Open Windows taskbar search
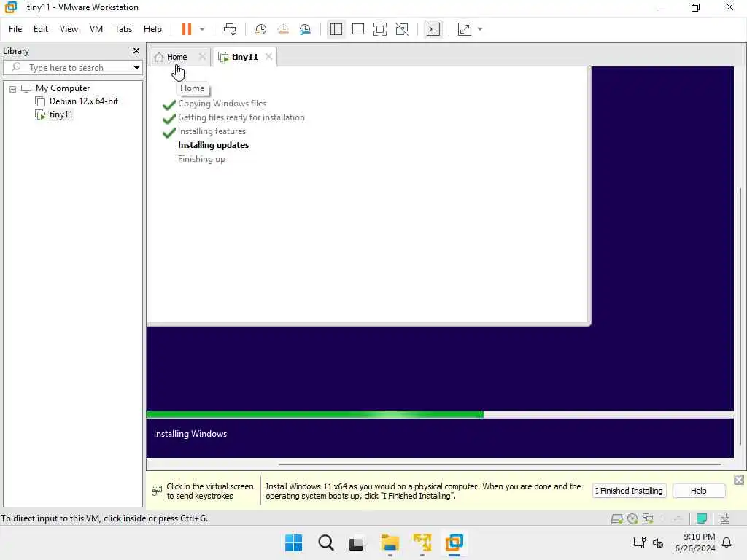 326,542
